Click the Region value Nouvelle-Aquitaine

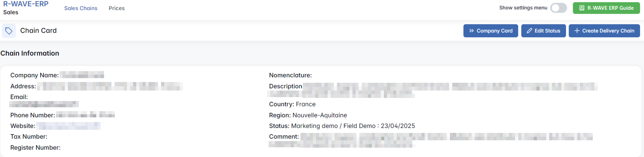[x=319, y=115]
